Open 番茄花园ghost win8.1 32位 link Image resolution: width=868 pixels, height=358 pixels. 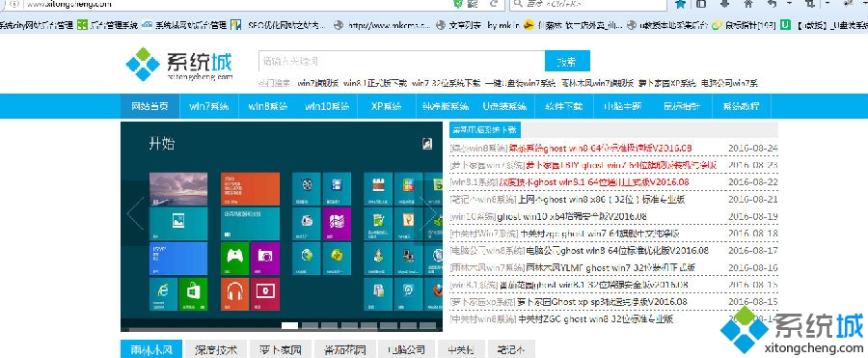point(593,285)
